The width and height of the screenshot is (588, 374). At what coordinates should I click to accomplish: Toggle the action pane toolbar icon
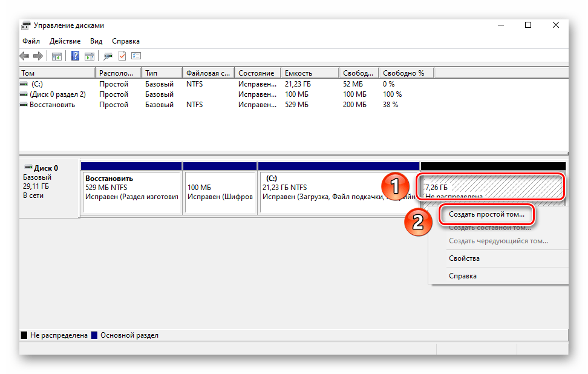(x=90, y=56)
